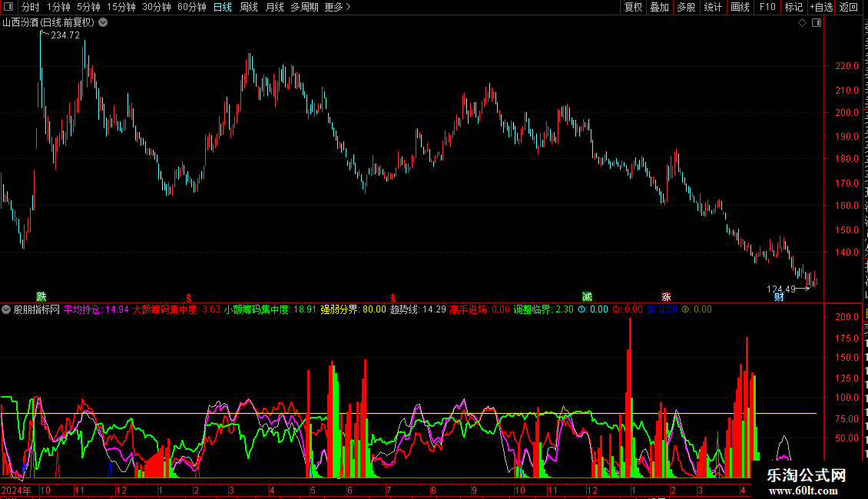Open F10 company info
This screenshot has width=868, height=499.
click(x=767, y=7)
